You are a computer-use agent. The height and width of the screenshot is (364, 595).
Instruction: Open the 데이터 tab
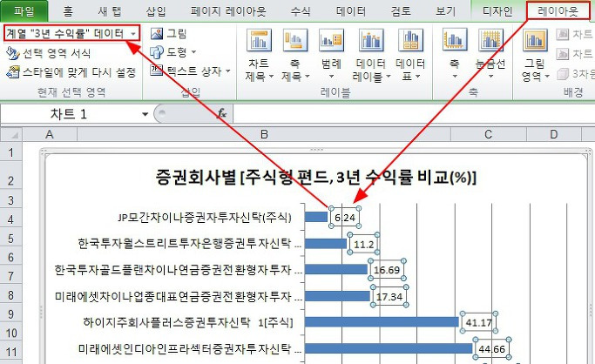351,11
